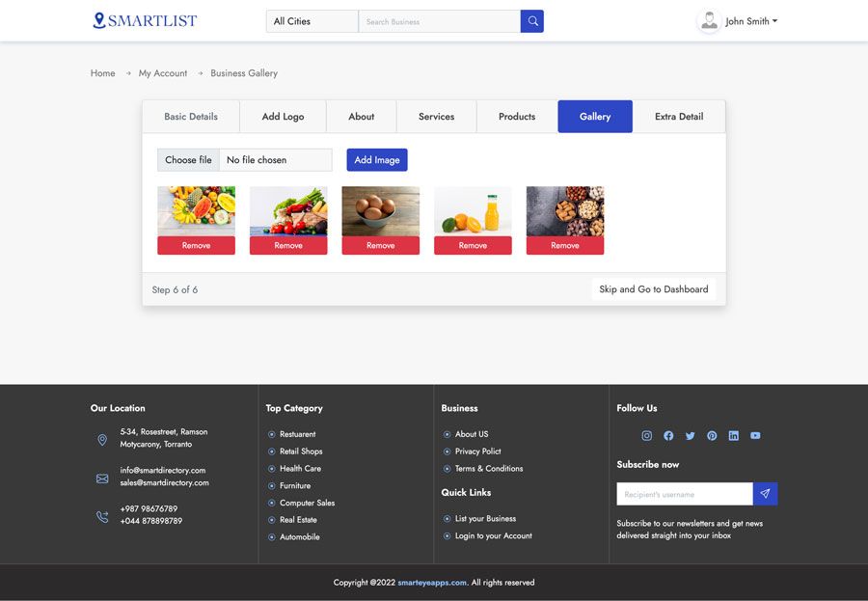Screen dimensions: 868x601
Task: Click the envelope email icon in footer
Action: pos(102,478)
